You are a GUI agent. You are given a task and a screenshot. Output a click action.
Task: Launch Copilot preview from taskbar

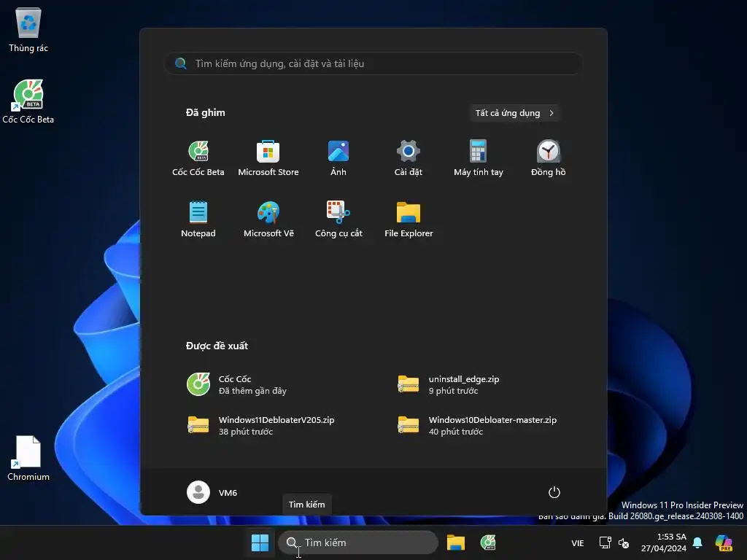[x=724, y=542]
